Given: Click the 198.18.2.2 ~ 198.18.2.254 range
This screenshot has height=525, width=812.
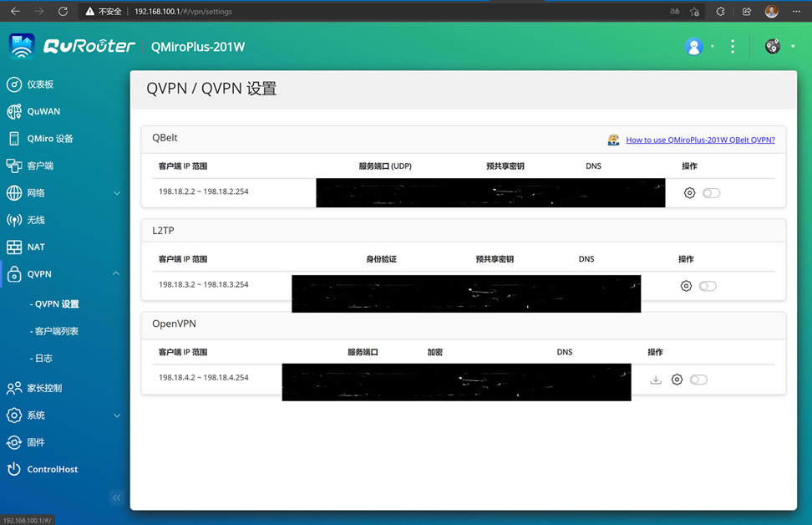Looking at the screenshot, I should (x=204, y=191).
